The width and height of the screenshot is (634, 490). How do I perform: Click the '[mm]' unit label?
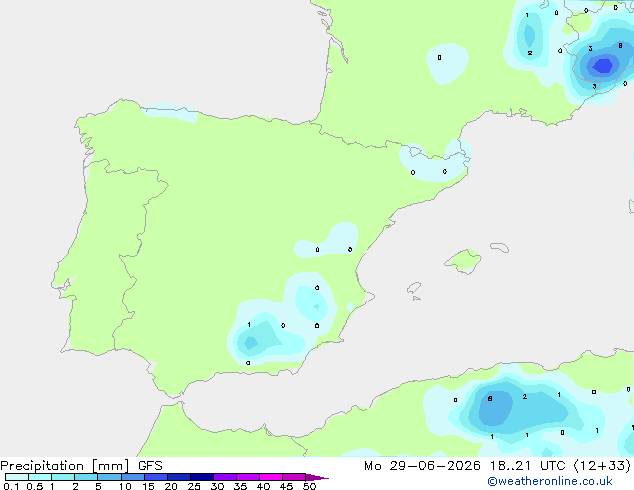tap(110, 466)
